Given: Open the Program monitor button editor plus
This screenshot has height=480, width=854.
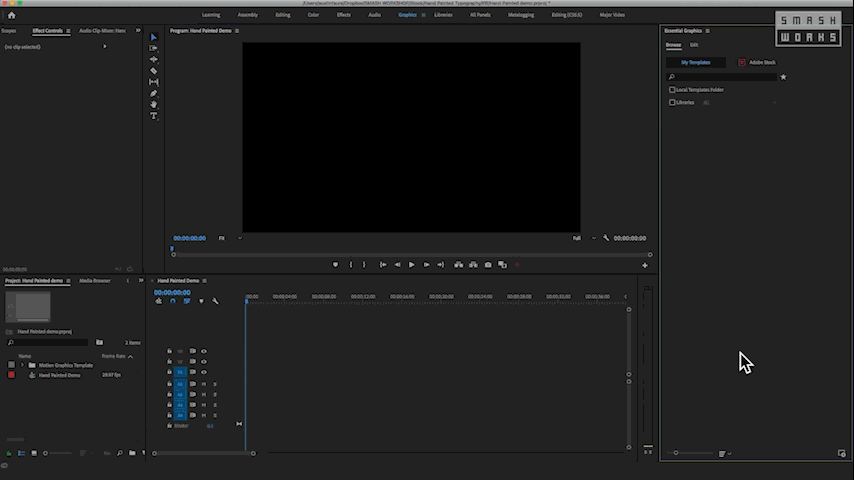Looking at the screenshot, I should [x=645, y=265].
